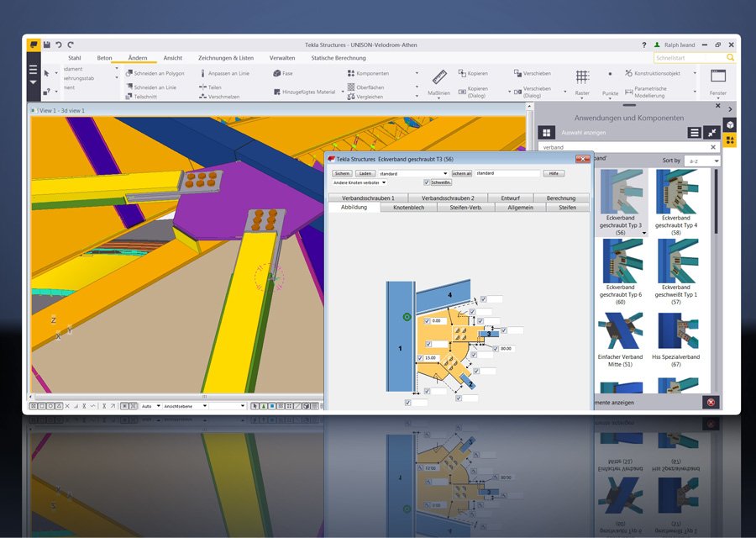Collapse the components panel with arrows icon

(711, 132)
